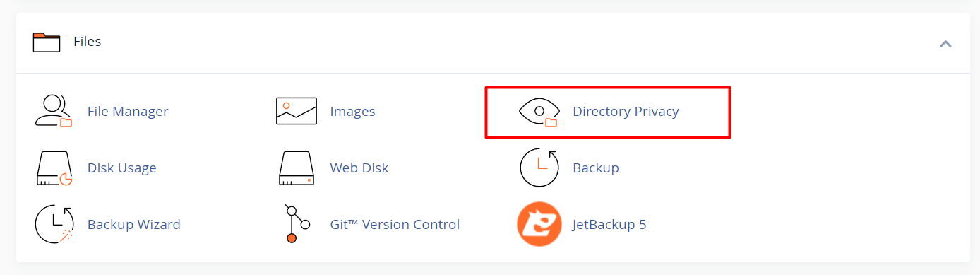Open the Backup clock icon
The image size is (980, 275).
pyautogui.click(x=539, y=168)
